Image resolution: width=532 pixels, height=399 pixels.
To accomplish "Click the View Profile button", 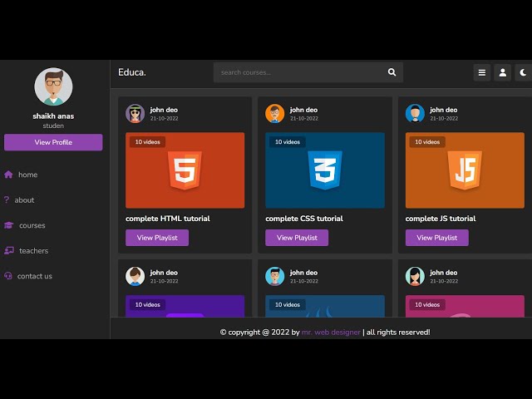I will pyautogui.click(x=53, y=142).
